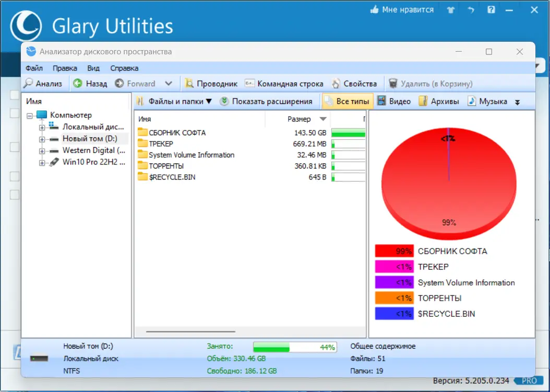Open the Файл menu
The width and height of the screenshot is (550, 392).
pyautogui.click(x=34, y=68)
